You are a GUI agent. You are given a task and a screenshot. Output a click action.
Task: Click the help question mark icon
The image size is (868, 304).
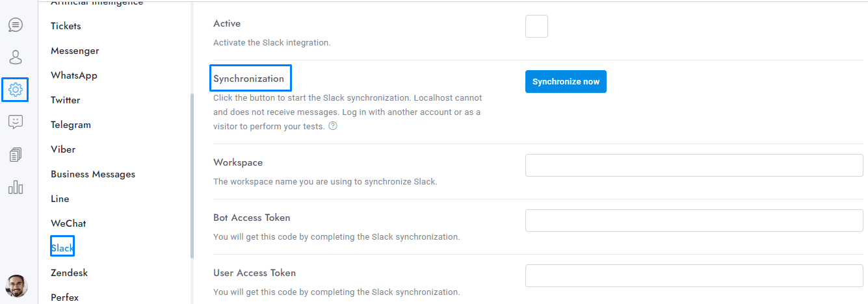click(x=333, y=127)
